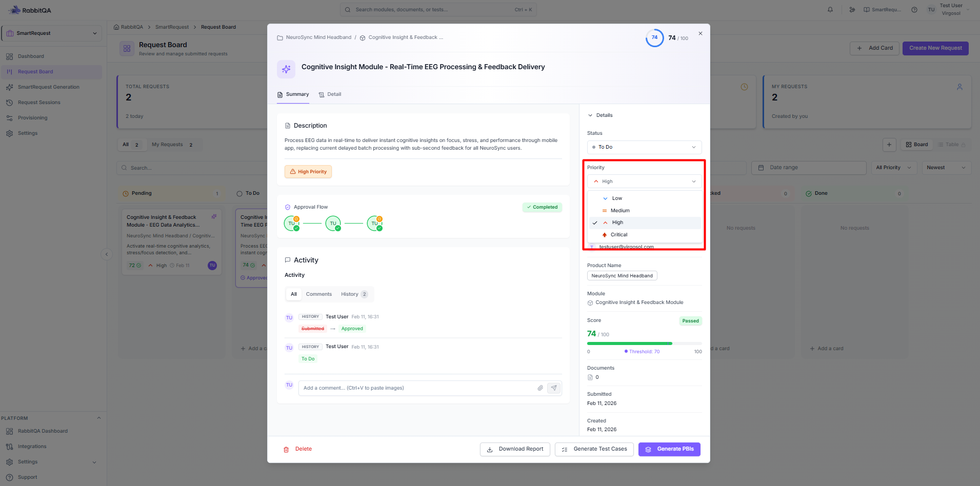The image size is (980, 486).
Task: Open the Newest sort dropdown
Action: pos(946,168)
